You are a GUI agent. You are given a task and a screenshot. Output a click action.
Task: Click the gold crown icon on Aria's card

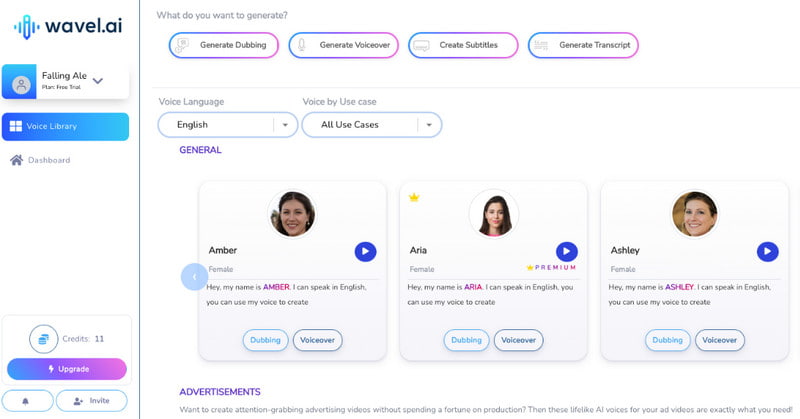414,198
